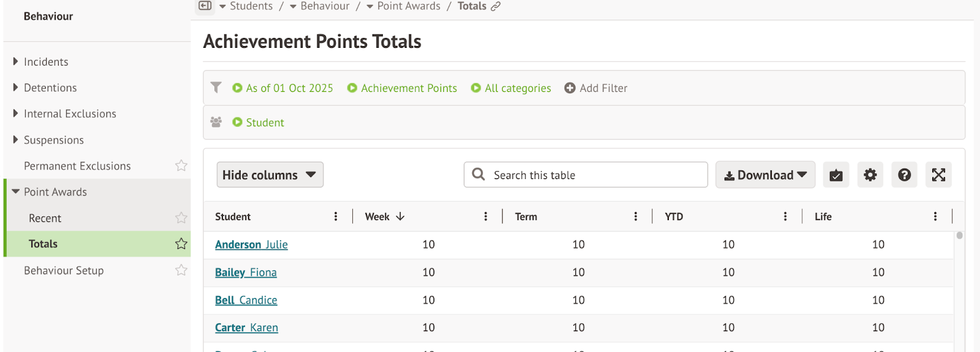Screen dimensions: 980x352
Task: Expand table to fullscreen
Action: coord(938,175)
